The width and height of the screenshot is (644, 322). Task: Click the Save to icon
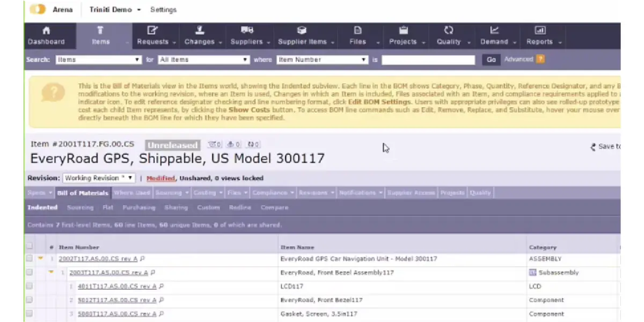click(593, 147)
